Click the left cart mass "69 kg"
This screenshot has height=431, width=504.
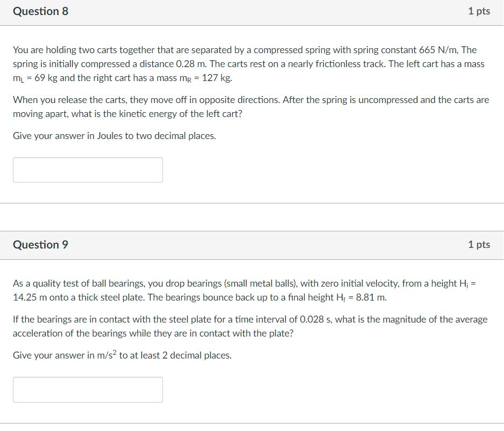[46, 78]
